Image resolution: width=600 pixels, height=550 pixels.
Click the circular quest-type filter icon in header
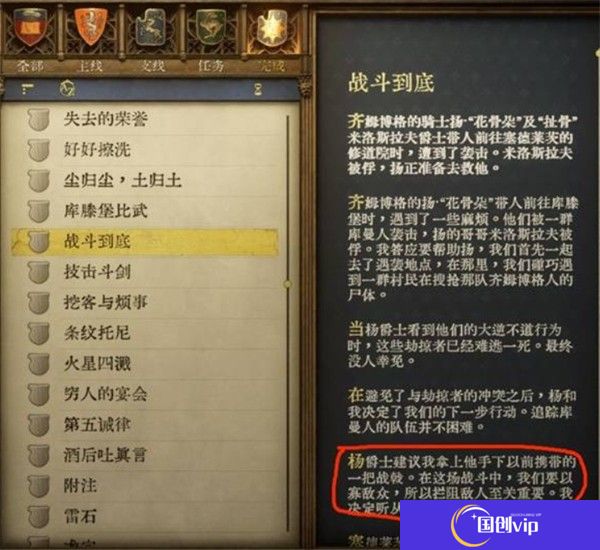tap(67, 89)
